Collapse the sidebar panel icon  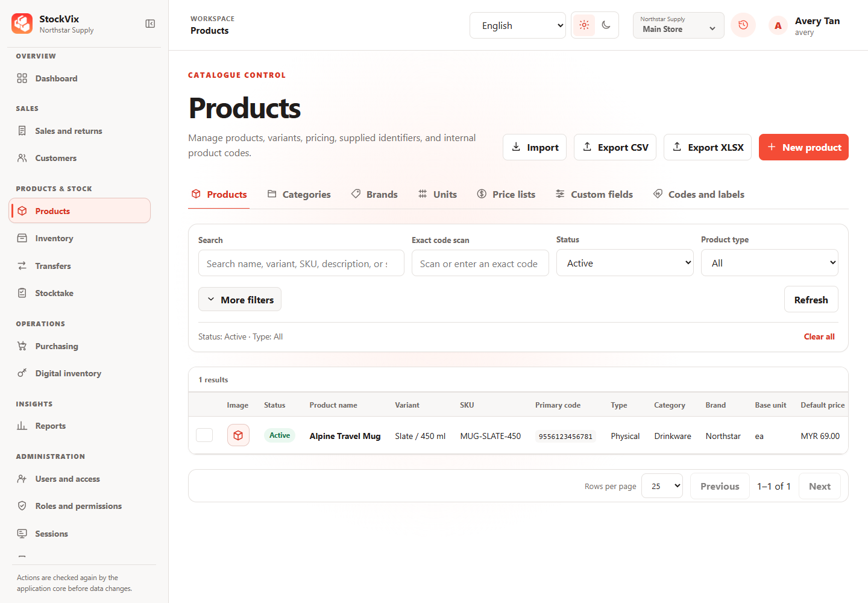tap(150, 24)
